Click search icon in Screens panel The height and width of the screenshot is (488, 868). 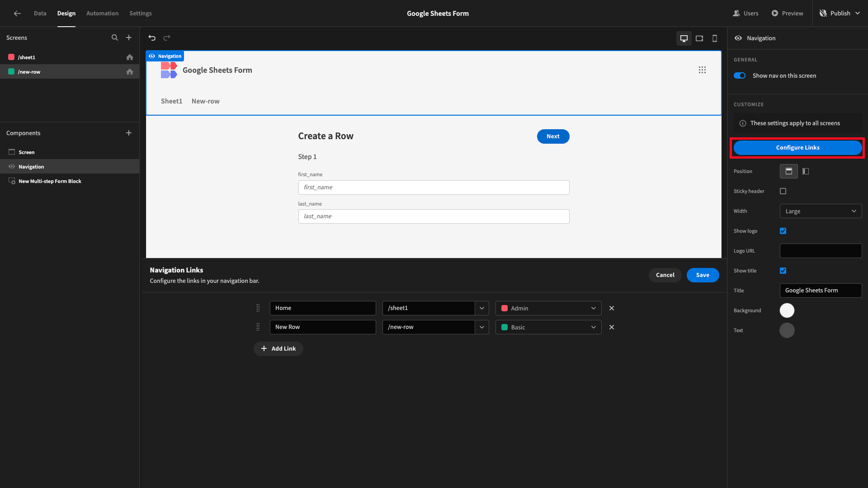(115, 38)
